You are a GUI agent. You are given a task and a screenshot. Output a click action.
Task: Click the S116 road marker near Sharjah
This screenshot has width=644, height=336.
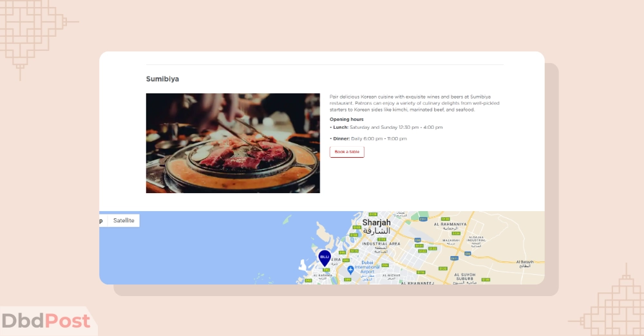coord(382,239)
